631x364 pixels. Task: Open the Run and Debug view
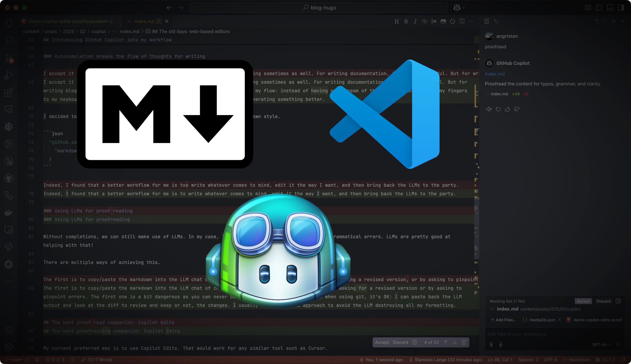pos(9,75)
